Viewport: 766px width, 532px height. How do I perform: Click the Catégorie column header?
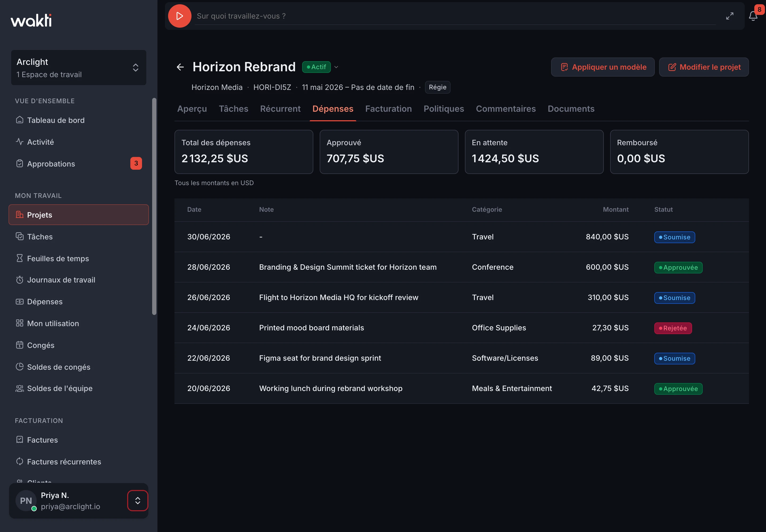pyautogui.click(x=487, y=209)
